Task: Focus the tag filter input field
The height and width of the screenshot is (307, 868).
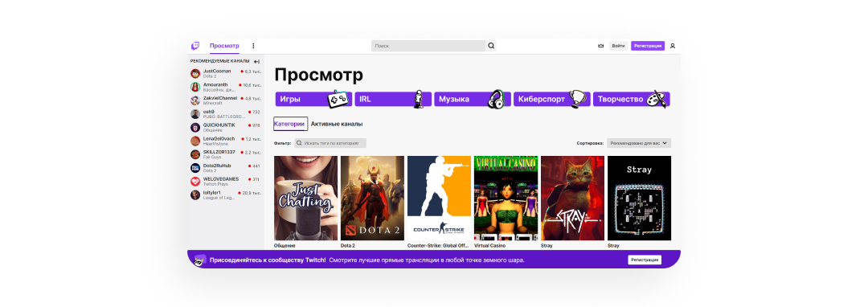Action: click(x=330, y=143)
